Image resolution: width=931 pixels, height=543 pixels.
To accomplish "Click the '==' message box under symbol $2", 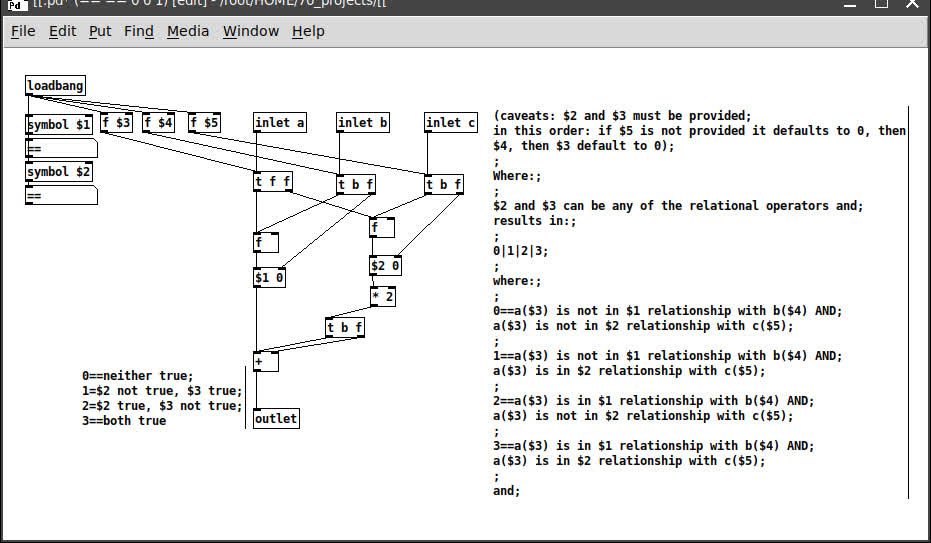I will click(61, 195).
